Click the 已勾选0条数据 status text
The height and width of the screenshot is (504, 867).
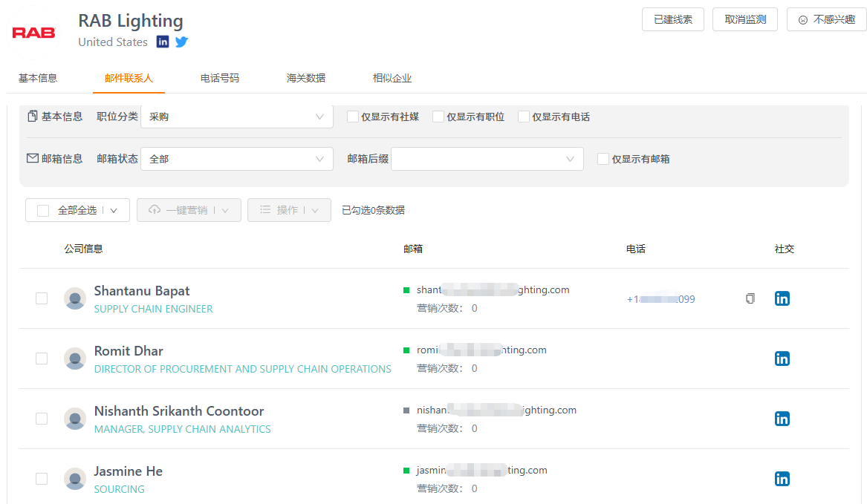373,210
